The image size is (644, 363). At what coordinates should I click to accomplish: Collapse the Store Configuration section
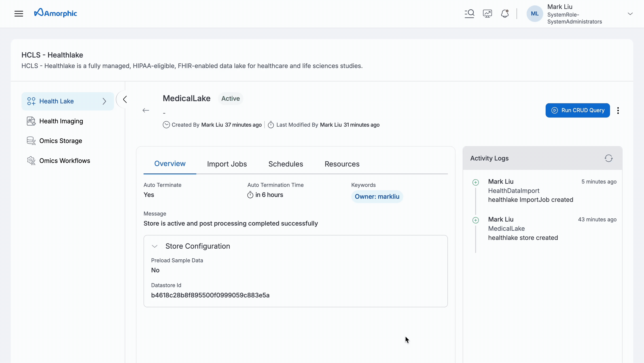point(155,246)
